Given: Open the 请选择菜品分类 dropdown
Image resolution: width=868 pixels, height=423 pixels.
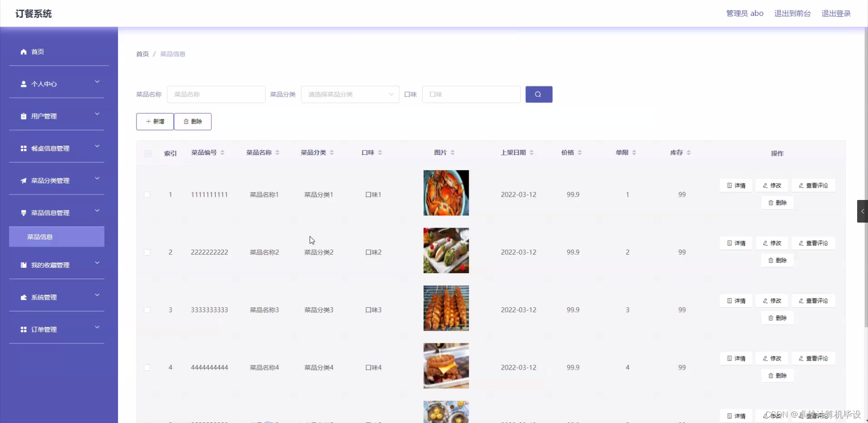Looking at the screenshot, I should [350, 94].
